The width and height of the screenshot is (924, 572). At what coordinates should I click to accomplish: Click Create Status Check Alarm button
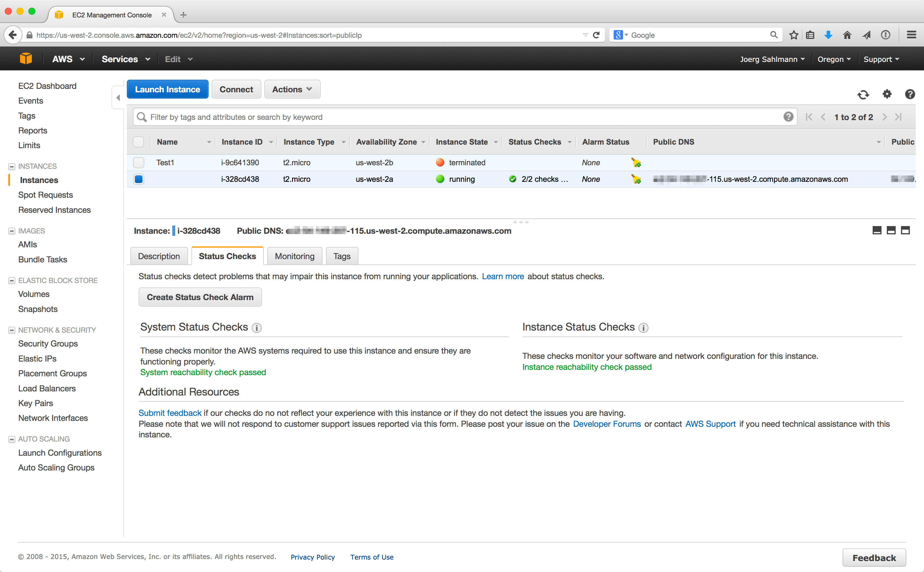pos(200,297)
